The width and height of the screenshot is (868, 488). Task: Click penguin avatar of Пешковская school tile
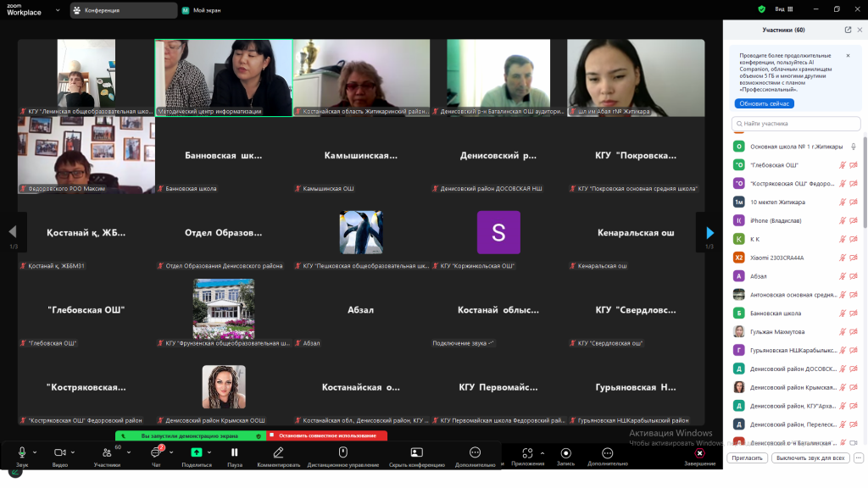(x=361, y=232)
